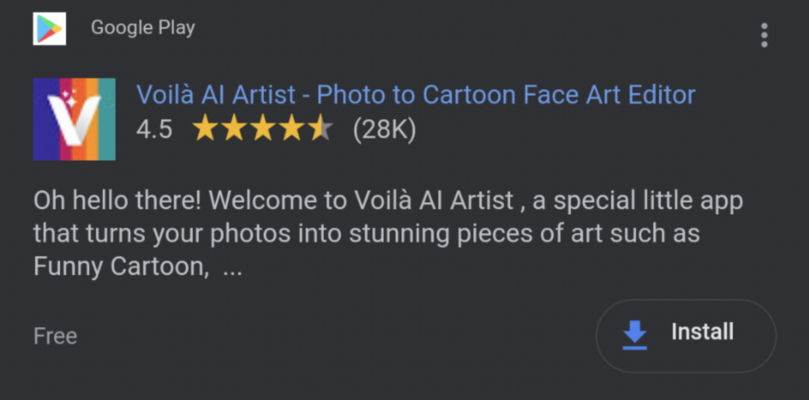This screenshot has height=400, width=809.
Task: Click the Google Play header text
Action: click(x=143, y=27)
